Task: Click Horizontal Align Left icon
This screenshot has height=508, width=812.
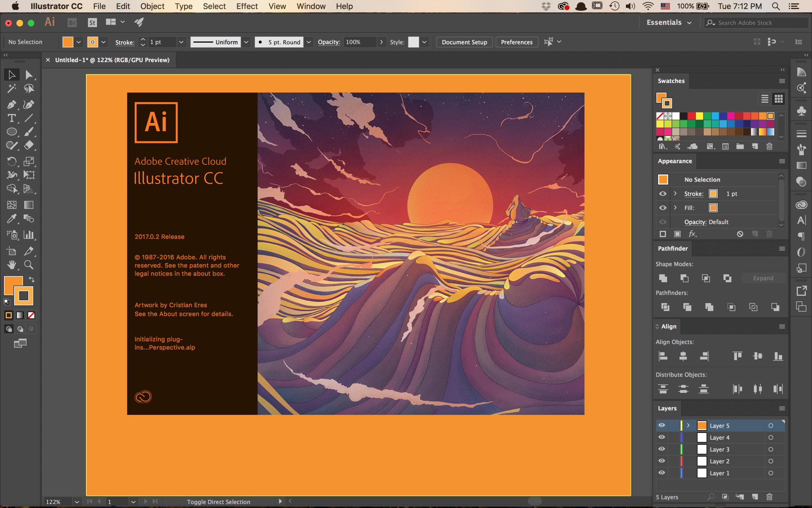Action: pos(663,356)
